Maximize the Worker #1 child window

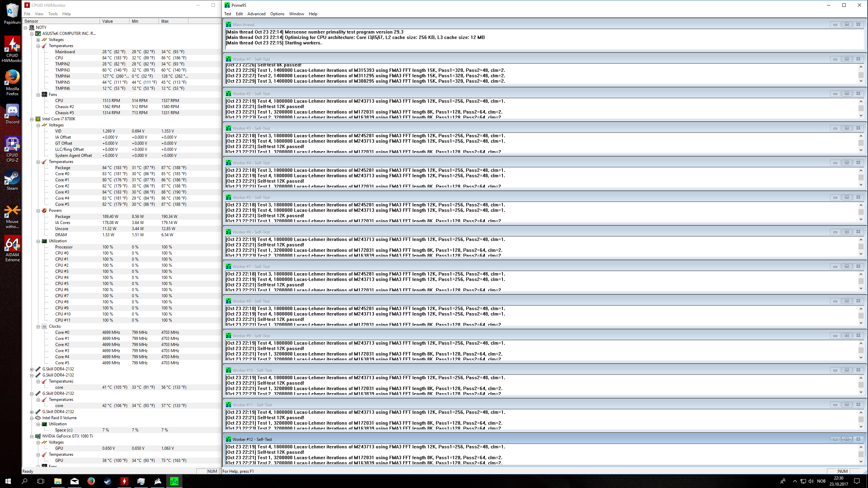tap(847, 59)
